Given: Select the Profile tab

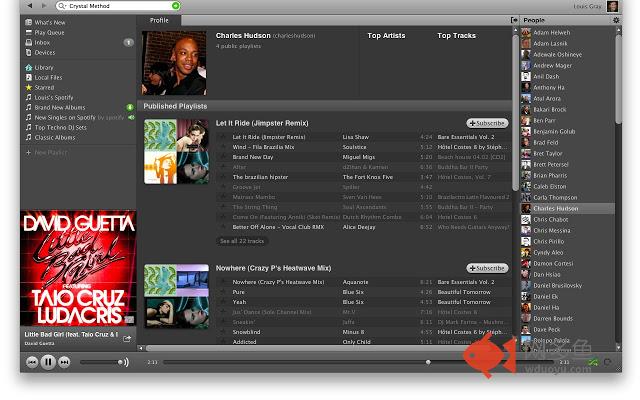Looking at the screenshot, I should pyautogui.click(x=159, y=20).
